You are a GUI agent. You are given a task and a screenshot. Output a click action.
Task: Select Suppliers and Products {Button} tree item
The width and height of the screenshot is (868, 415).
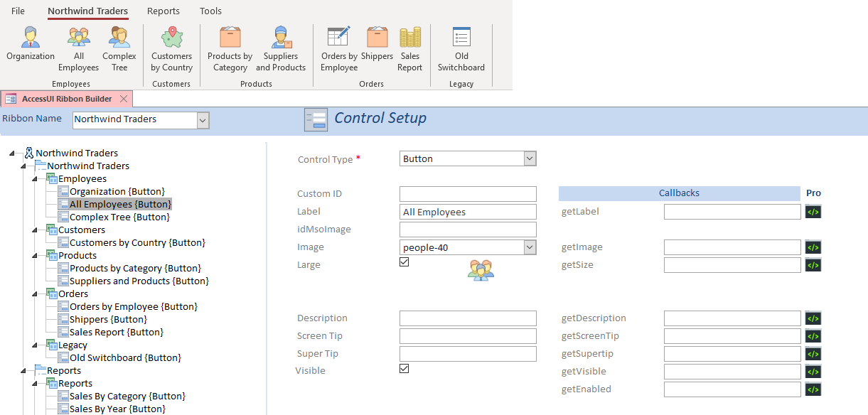pyautogui.click(x=139, y=281)
